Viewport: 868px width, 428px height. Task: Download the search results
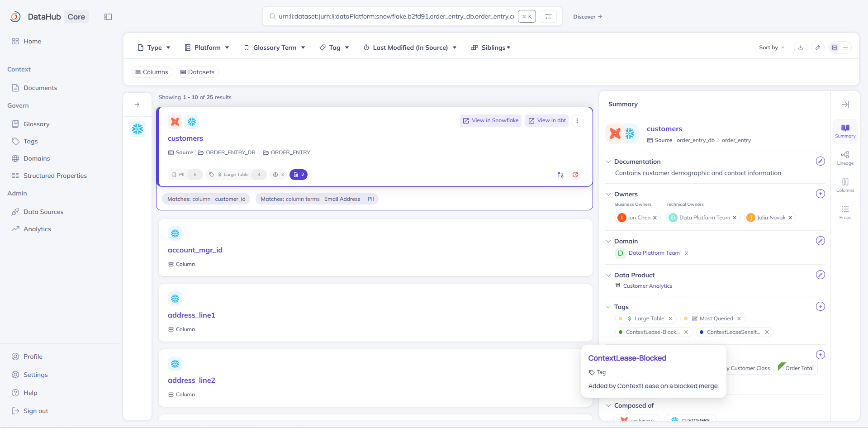(x=801, y=48)
